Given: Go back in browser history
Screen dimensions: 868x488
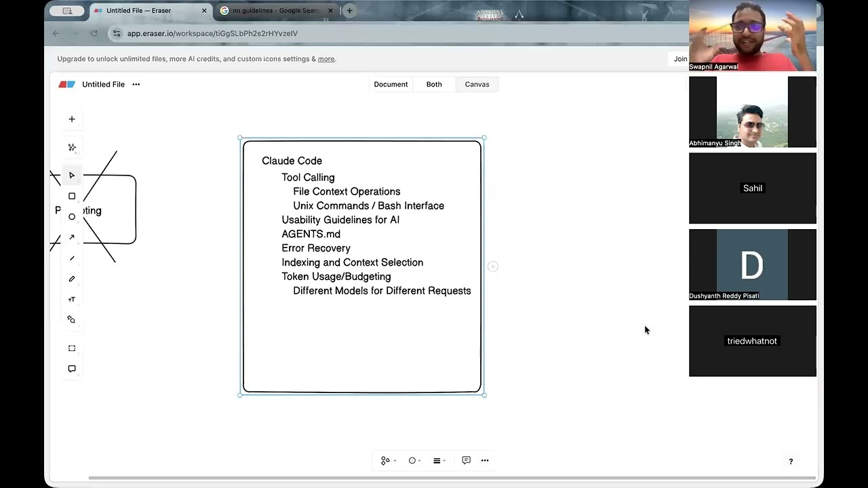Looking at the screenshot, I should pyautogui.click(x=56, y=33).
